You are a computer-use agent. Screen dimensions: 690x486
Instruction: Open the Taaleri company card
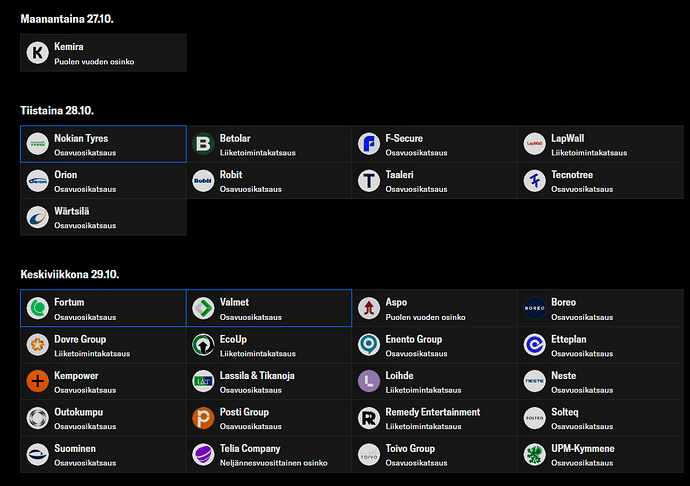434,181
